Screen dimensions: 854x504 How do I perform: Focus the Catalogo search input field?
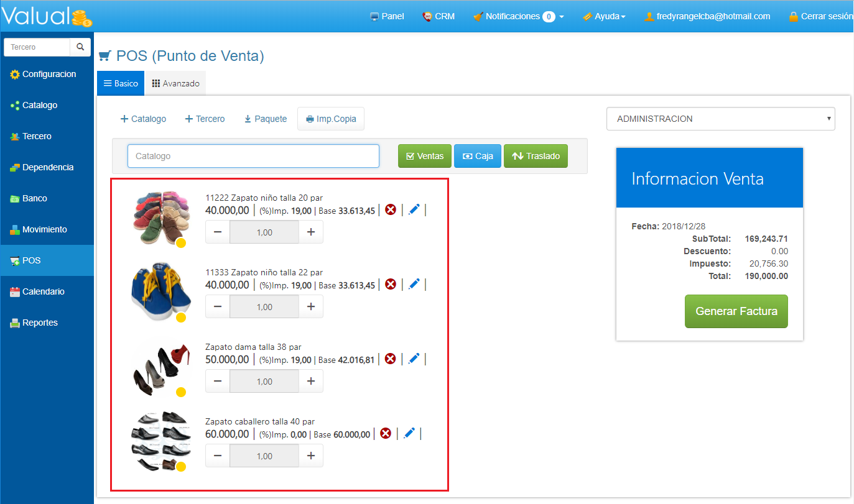point(253,156)
